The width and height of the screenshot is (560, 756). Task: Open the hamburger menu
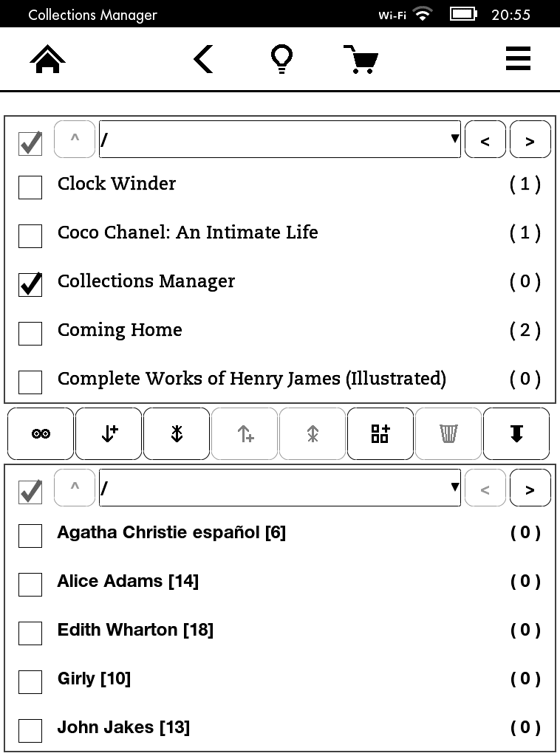click(x=518, y=59)
